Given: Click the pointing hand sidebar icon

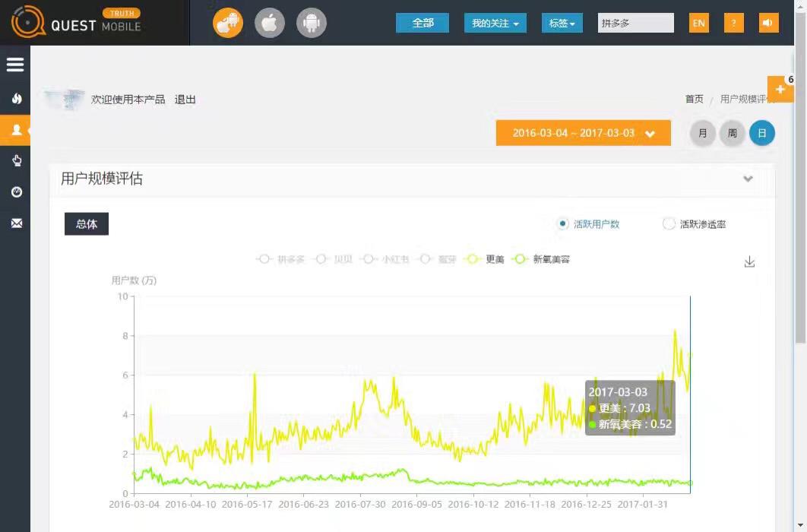Looking at the screenshot, I should click(x=16, y=160).
